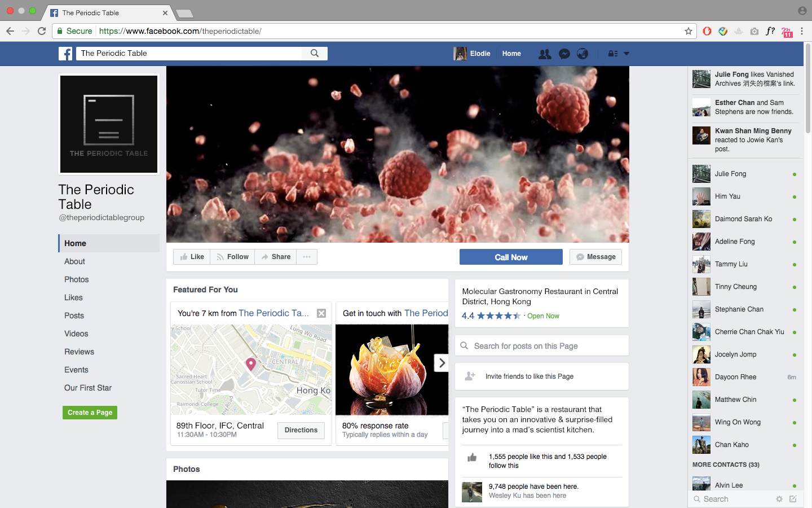
Task: Open chat with Matthew Chin
Action: (744, 400)
